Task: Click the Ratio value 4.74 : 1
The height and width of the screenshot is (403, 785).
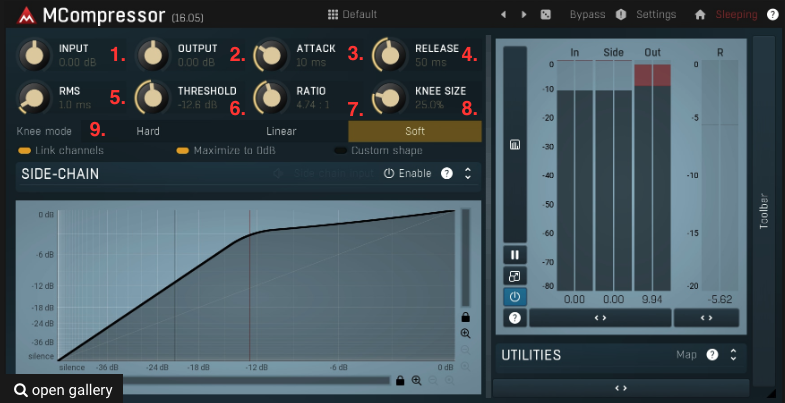Action: coord(313,105)
